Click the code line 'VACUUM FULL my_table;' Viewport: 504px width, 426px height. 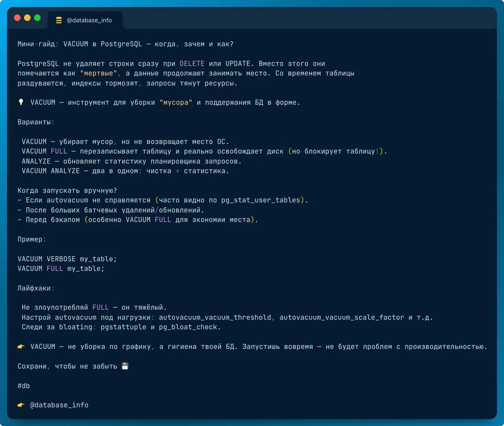click(x=61, y=269)
